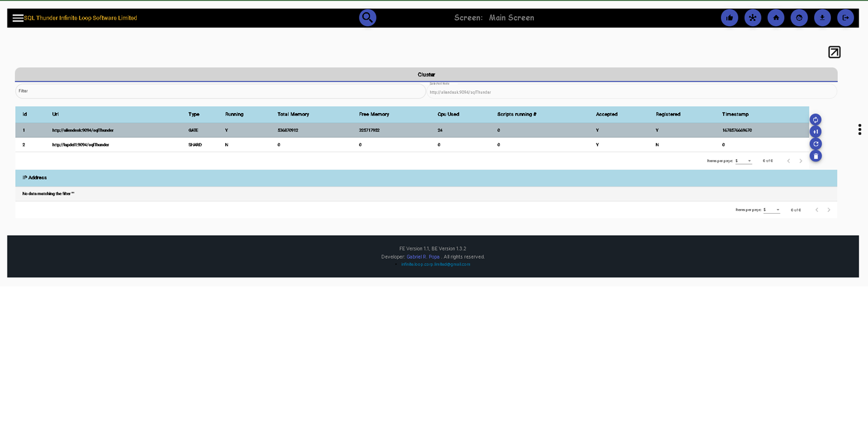Click the Scripts running # column header
868x435 pixels.
[x=517, y=114]
